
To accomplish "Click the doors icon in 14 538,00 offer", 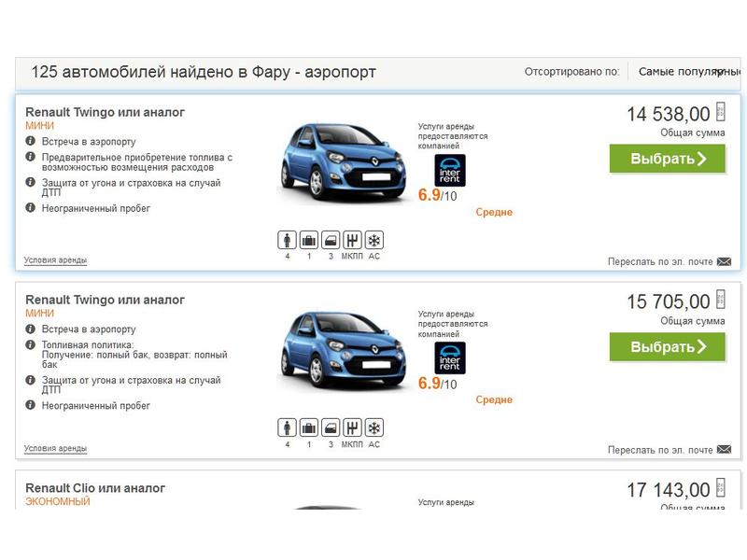I will pyautogui.click(x=331, y=240).
